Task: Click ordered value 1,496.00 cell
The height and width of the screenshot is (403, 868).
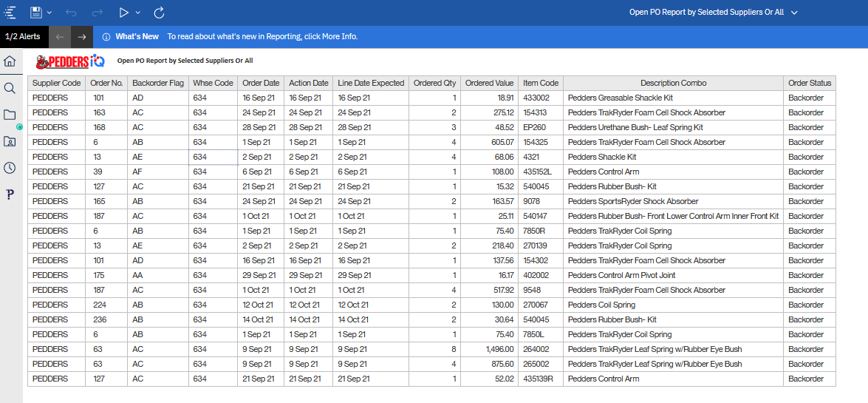Action: tap(489, 349)
